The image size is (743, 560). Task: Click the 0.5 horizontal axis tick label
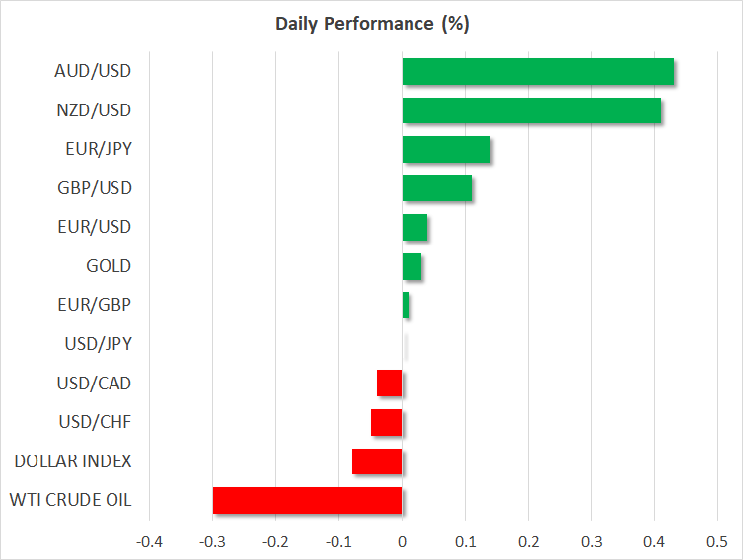click(x=717, y=542)
